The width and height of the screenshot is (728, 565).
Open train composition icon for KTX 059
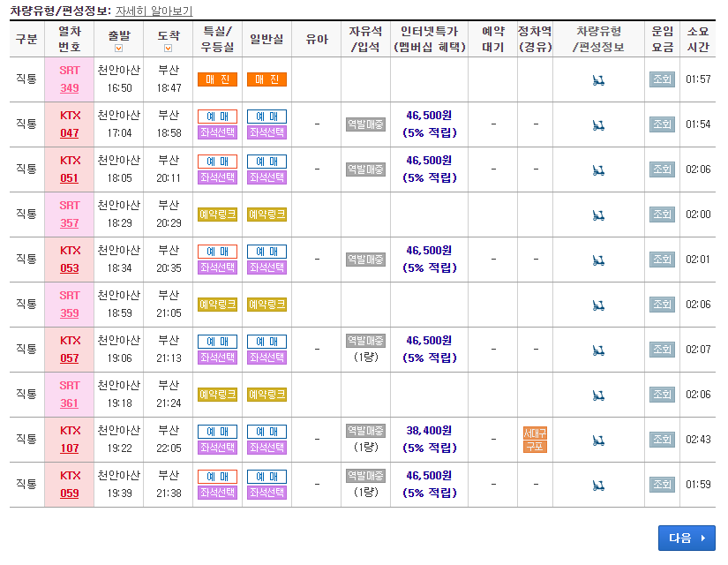[598, 486]
